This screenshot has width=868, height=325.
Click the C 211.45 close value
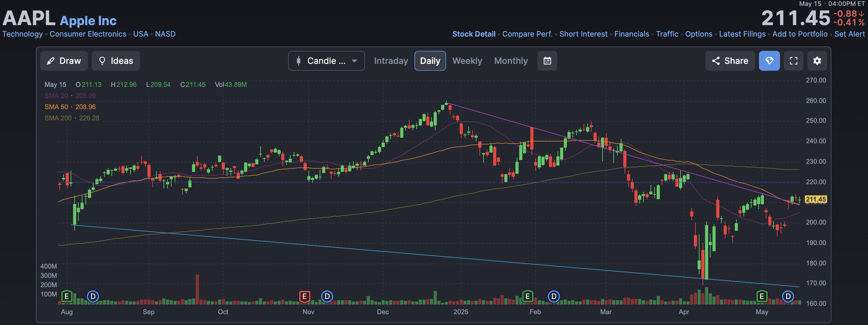pos(193,85)
